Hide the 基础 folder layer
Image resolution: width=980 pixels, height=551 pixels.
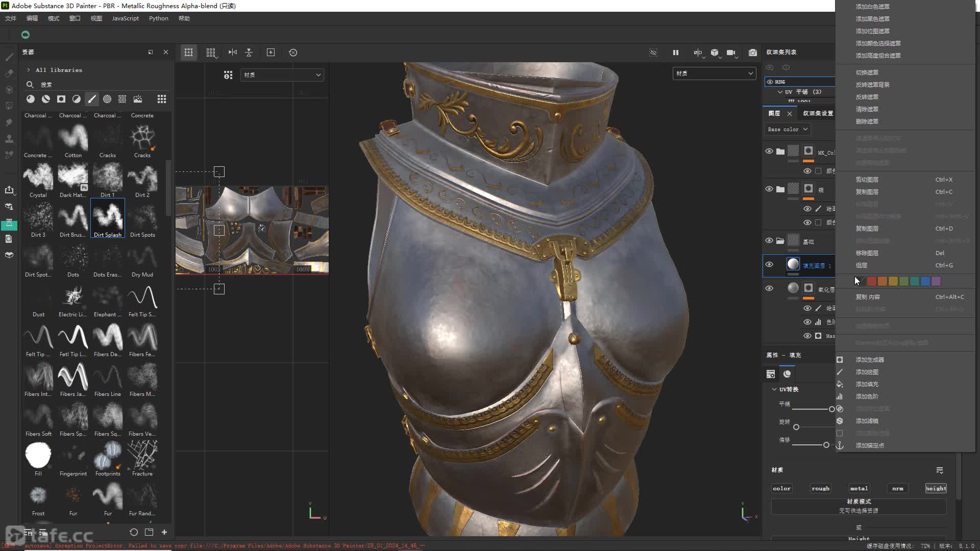[x=769, y=241]
